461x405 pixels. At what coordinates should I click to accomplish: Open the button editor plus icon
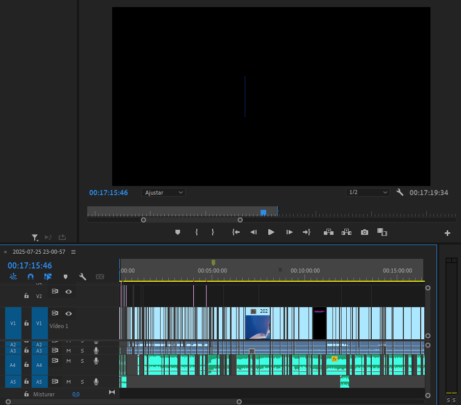(x=447, y=233)
